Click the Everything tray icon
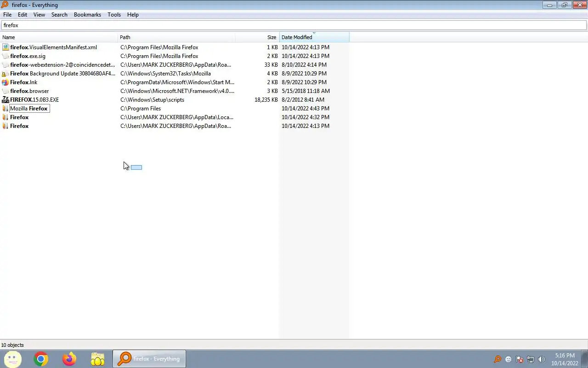 pos(498,359)
